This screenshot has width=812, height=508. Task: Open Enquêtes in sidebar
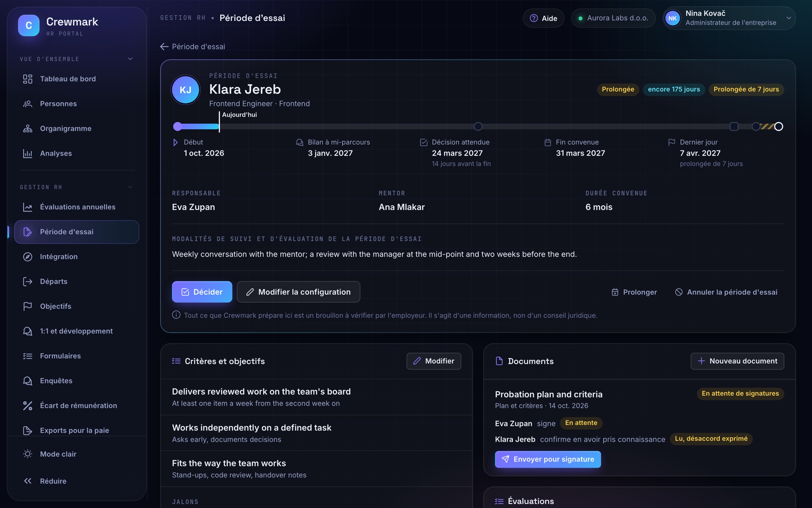[77, 381]
